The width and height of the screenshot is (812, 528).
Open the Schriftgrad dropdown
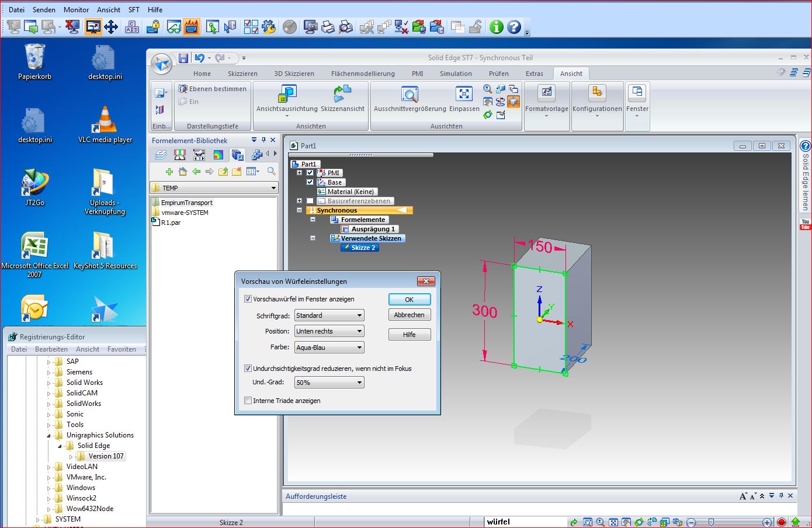(x=329, y=315)
